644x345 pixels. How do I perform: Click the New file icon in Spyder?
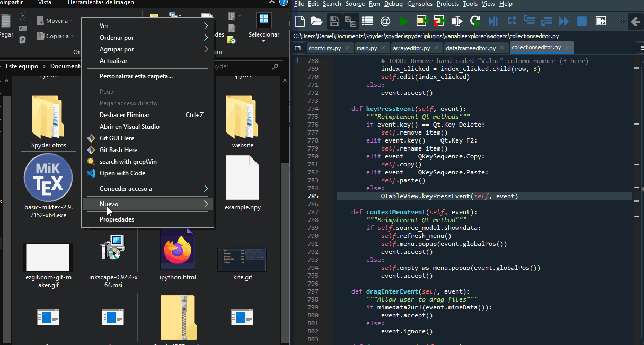pos(300,21)
